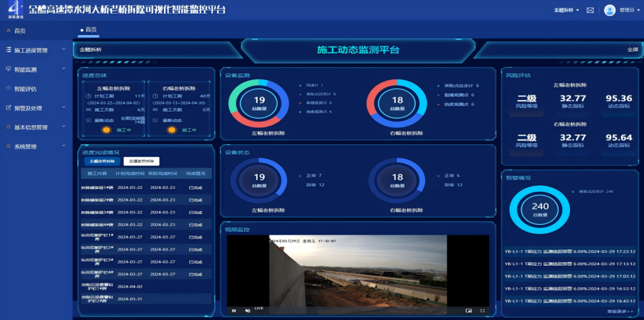The image size is (644, 320).
Task: Enable picture-in-picture on the video player
Action: click(x=468, y=310)
